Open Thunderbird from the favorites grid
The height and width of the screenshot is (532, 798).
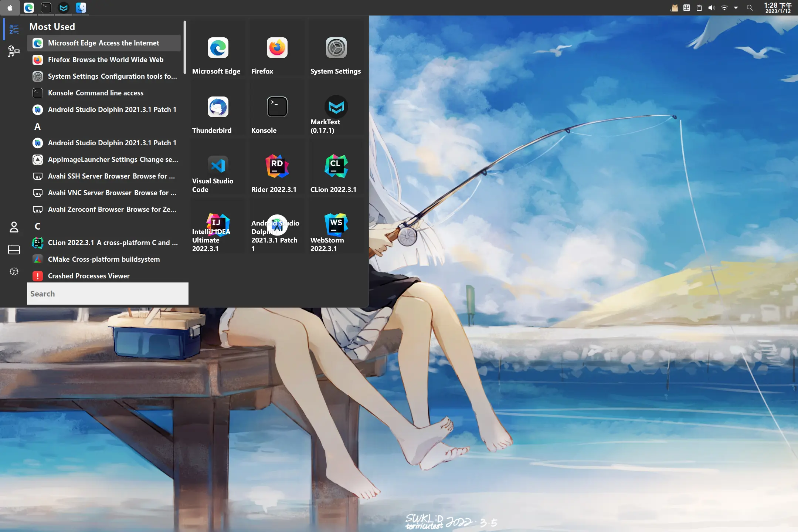point(218,108)
